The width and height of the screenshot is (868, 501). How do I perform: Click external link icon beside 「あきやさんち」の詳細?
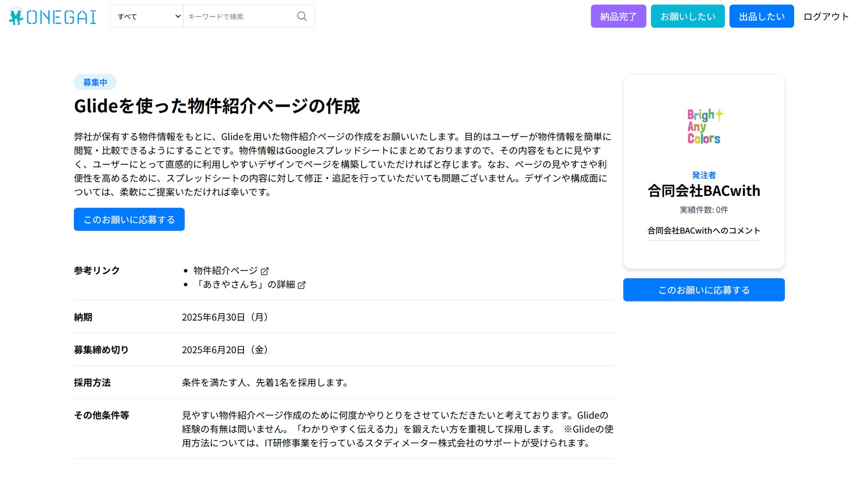(302, 285)
